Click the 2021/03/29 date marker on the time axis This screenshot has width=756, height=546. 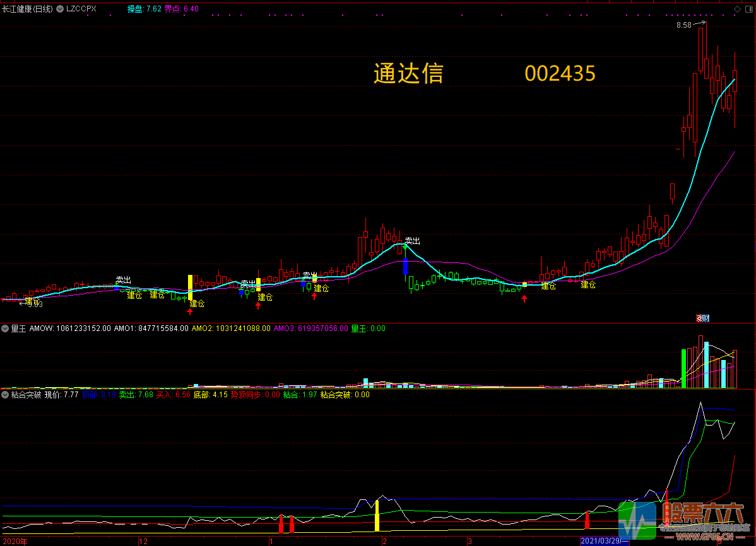pyautogui.click(x=605, y=541)
